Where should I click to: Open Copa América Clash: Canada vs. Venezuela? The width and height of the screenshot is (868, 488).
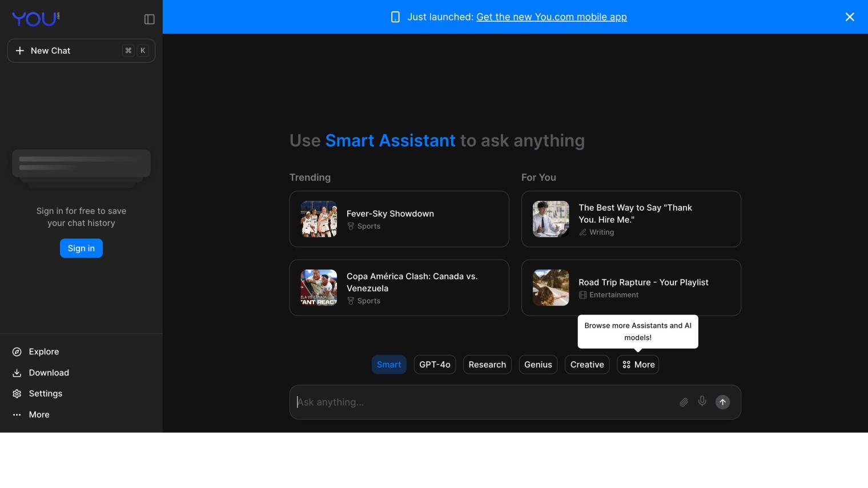click(x=399, y=288)
